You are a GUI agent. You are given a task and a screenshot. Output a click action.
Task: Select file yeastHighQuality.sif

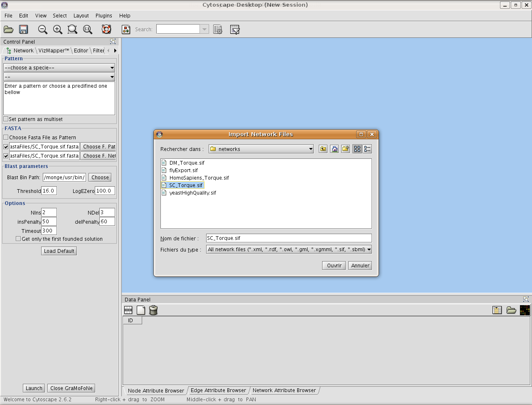(x=193, y=193)
